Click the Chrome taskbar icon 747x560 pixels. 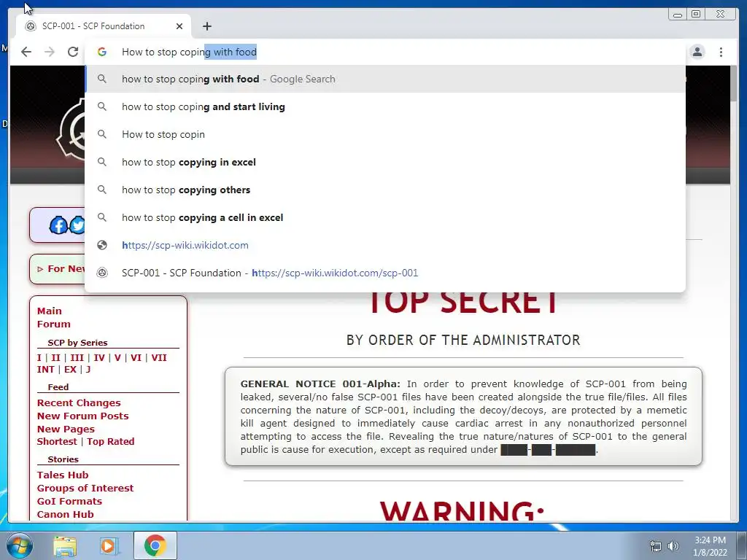point(155,545)
